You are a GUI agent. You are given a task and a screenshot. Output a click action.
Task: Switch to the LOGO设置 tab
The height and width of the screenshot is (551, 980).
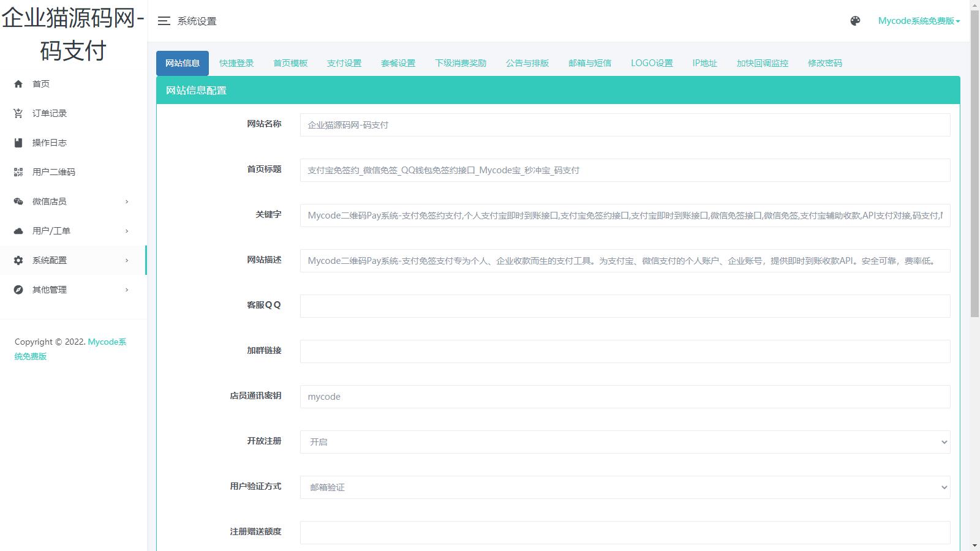coord(652,63)
